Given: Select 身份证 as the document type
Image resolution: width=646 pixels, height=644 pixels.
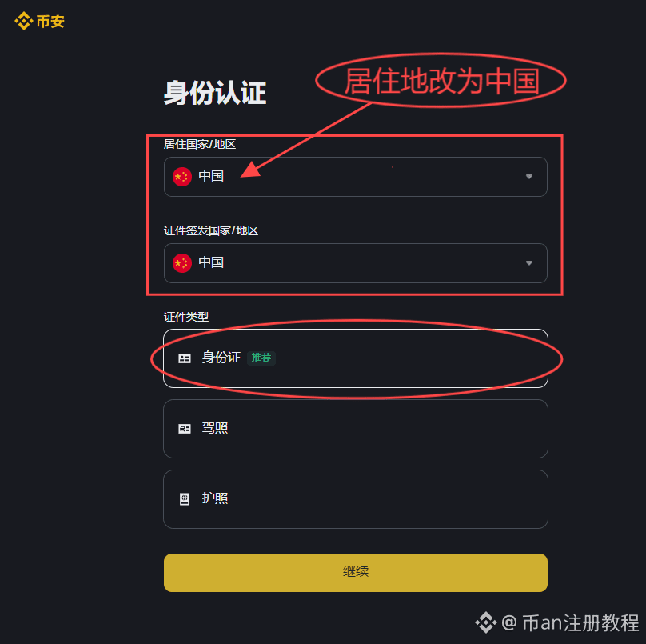Looking at the screenshot, I should click(356, 358).
